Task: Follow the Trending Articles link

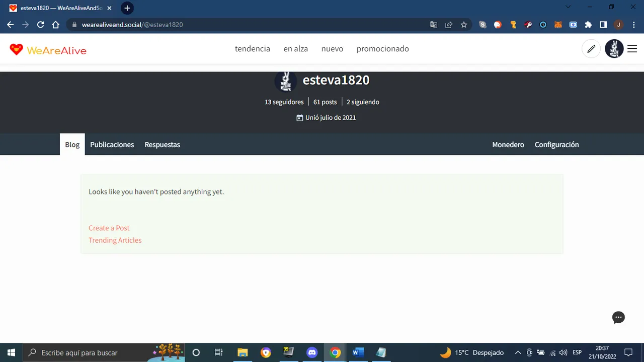Action: [x=115, y=240]
